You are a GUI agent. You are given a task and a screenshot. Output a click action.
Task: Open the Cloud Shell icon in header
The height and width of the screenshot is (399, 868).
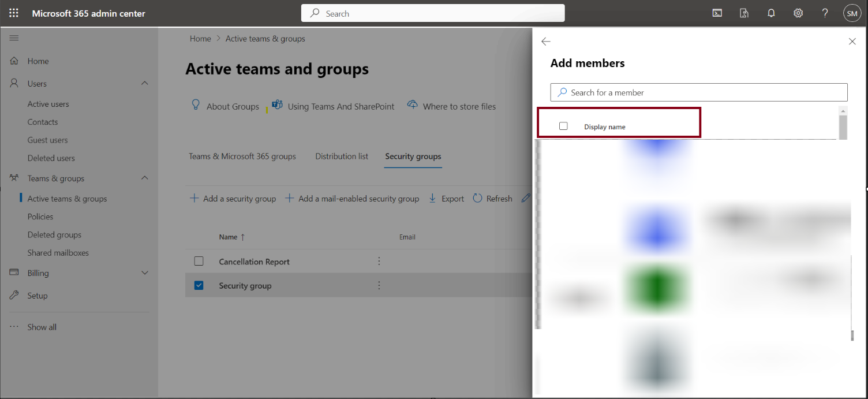717,13
